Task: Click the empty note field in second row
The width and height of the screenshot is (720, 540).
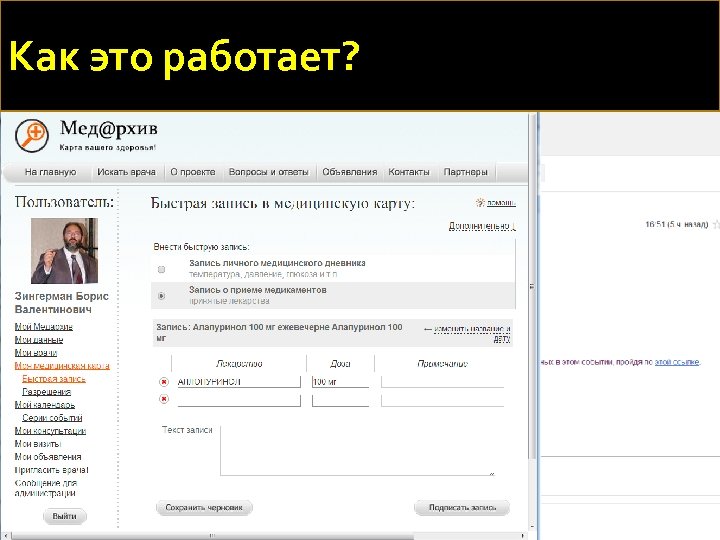Action: point(442,400)
